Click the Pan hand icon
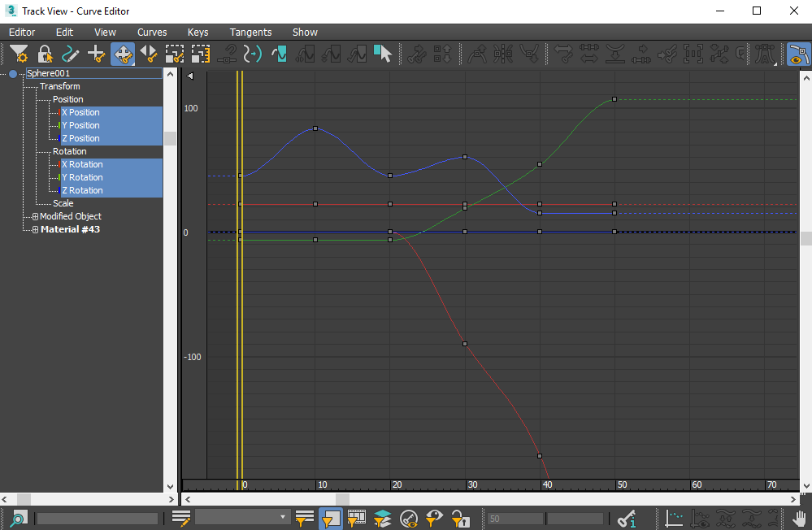The height and width of the screenshot is (530, 812). [x=800, y=518]
